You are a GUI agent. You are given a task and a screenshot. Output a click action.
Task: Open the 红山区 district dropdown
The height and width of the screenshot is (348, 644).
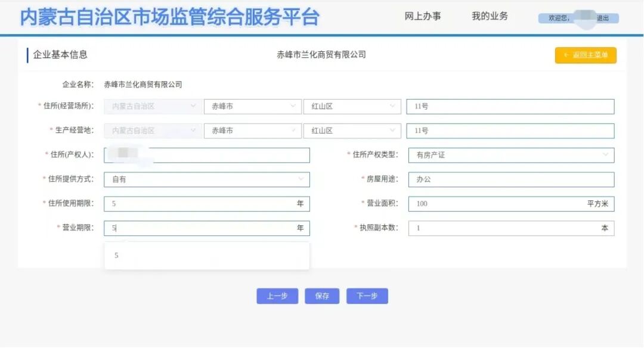pyautogui.click(x=352, y=106)
